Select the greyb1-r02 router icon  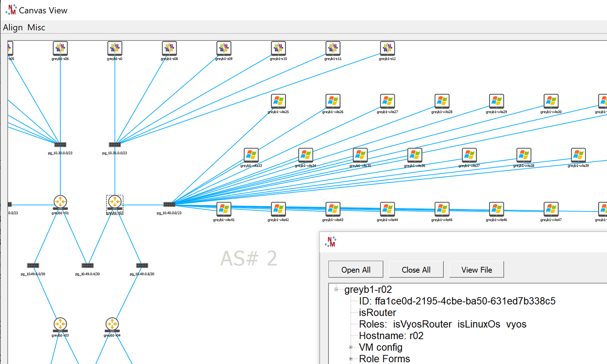point(115,202)
